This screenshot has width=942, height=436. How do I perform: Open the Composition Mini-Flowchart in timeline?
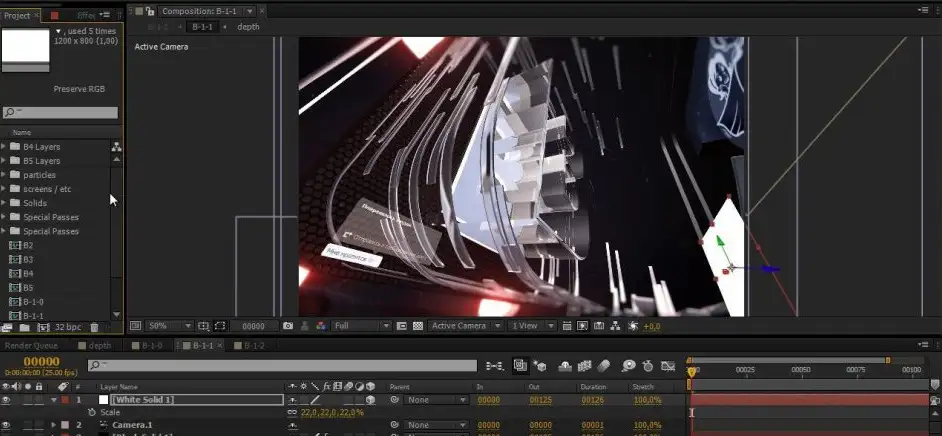click(x=495, y=365)
